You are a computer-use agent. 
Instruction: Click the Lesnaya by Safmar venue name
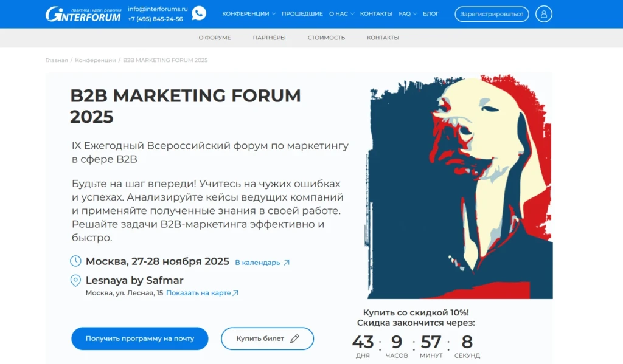click(x=134, y=280)
